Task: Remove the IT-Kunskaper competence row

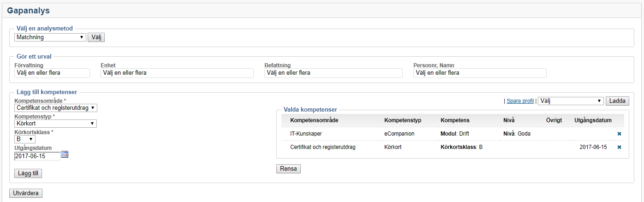Action: tap(619, 134)
